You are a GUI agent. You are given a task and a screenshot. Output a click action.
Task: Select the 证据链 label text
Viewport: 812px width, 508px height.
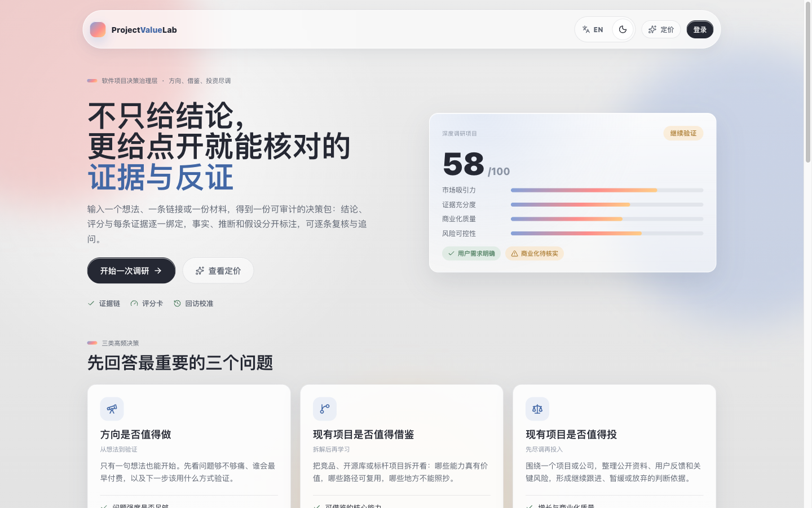click(109, 303)
